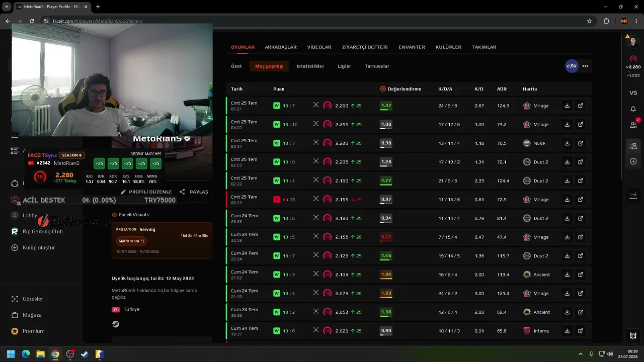Click the page vertical scrollbar
This screenshot has width=644, height=362.
[x=621, y=106]
